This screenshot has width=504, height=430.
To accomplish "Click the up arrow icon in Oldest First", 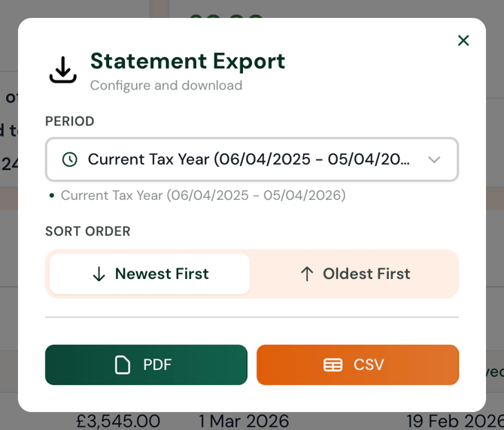I will coord(306,274).
